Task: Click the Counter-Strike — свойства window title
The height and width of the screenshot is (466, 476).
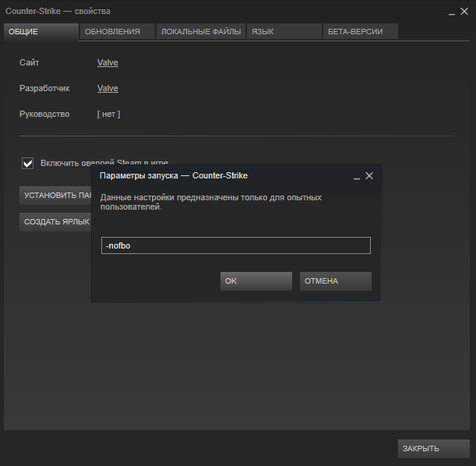Action: tap(58, 11)
